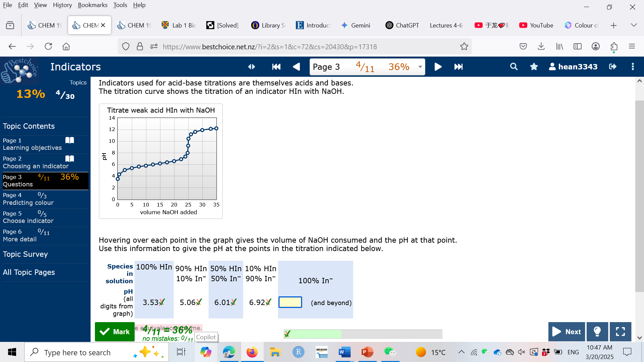This screenshot has width=644, height=362.
Task: Sign out using the exit icon beside hean3343
Action: click(612, 67)
